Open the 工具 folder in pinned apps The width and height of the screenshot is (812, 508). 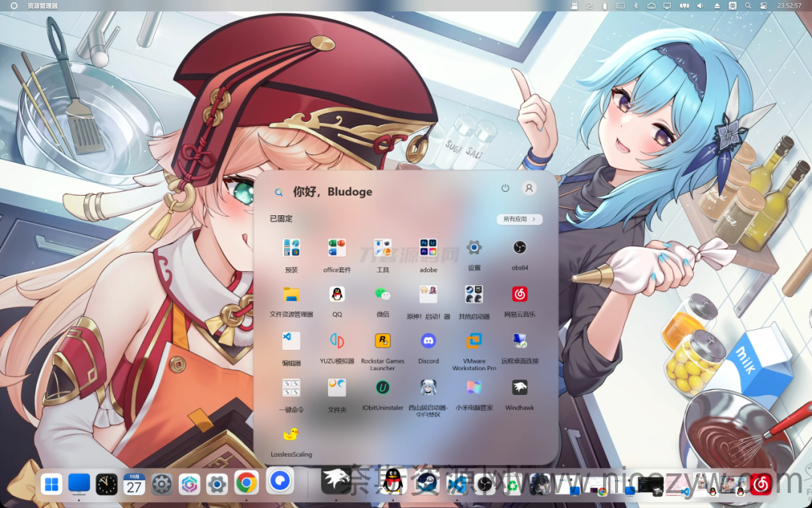coord(383,248)
